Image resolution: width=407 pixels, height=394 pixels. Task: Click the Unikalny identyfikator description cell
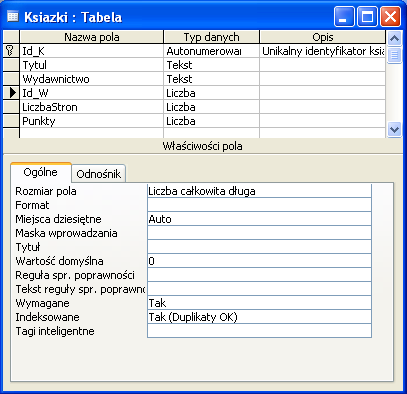pyautogui.click(x=323, y=51)
